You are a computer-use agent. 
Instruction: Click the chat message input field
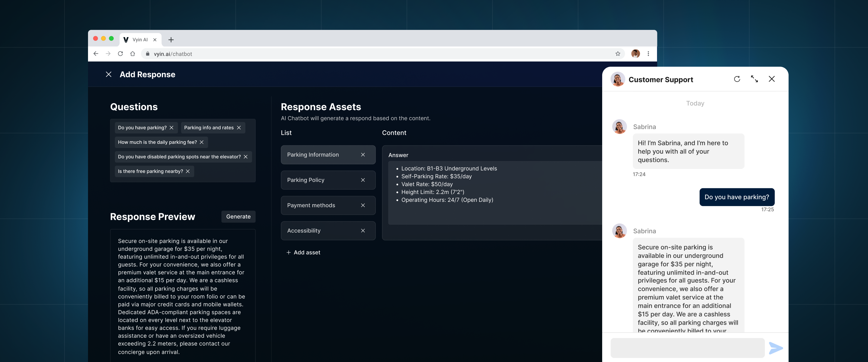tap(687, 348)
